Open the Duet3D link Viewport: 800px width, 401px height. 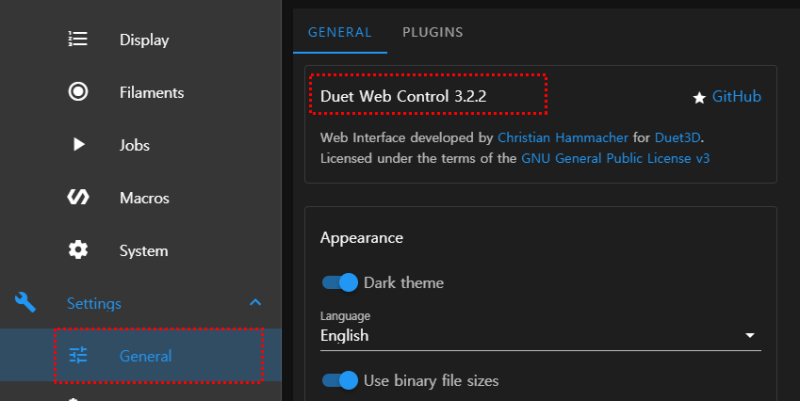pos(684,137)
